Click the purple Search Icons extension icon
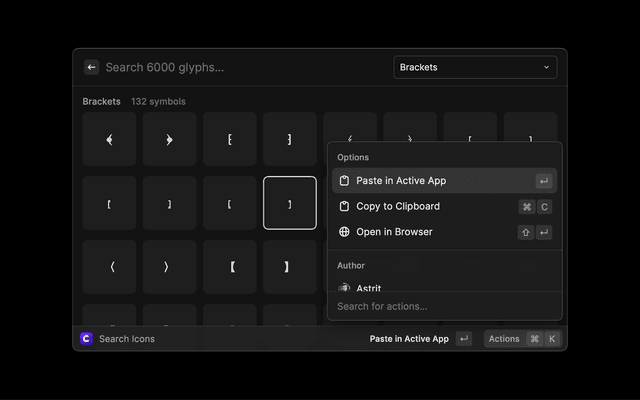640x400 pixels. click(87, 339)
